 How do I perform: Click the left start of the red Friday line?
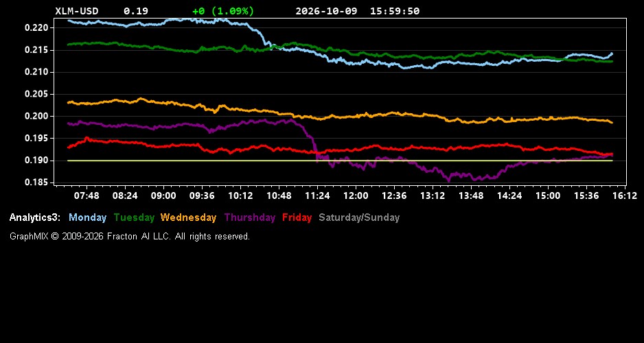[69, 147]
